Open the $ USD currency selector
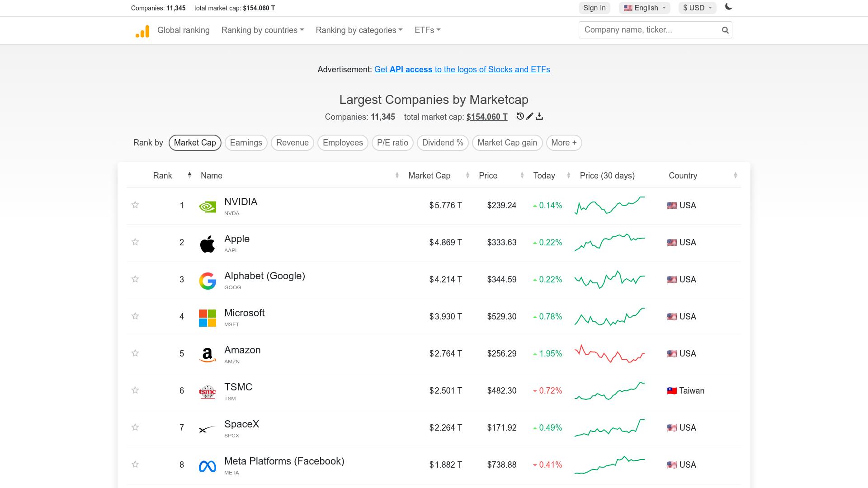The width and height of the screenshot is (868, 488). coord(698,8)
